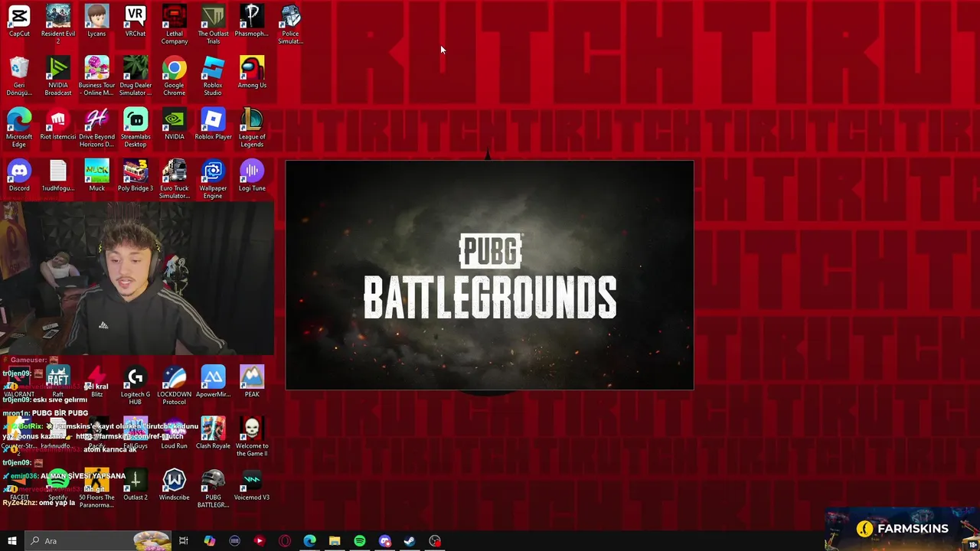
Task: Select Welcome to the Game II icon
Action: [x=251, y=436]
